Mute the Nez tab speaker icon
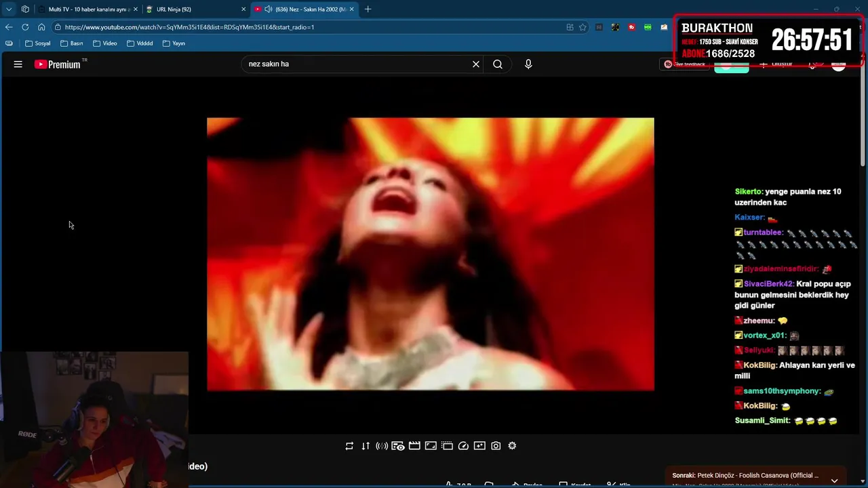This screenshot has width=868, height=488. click(269, 9)
